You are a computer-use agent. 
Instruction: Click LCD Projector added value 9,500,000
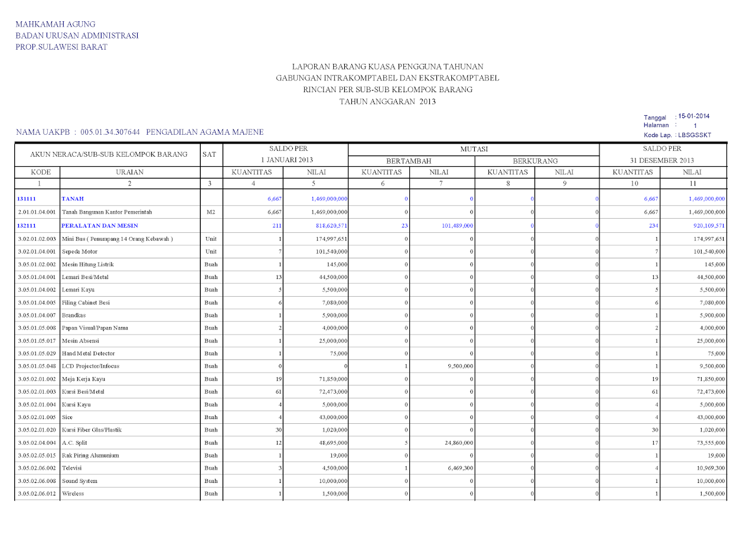point(461,367)
